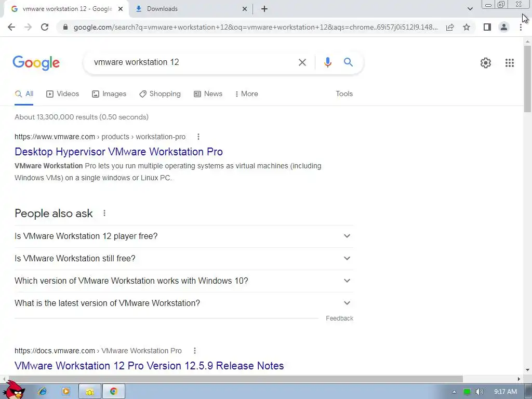Launch Internet Explorer from the taskbar
Image resolution: width=532 pixels, height=399 pixels.
click(43, 392)
